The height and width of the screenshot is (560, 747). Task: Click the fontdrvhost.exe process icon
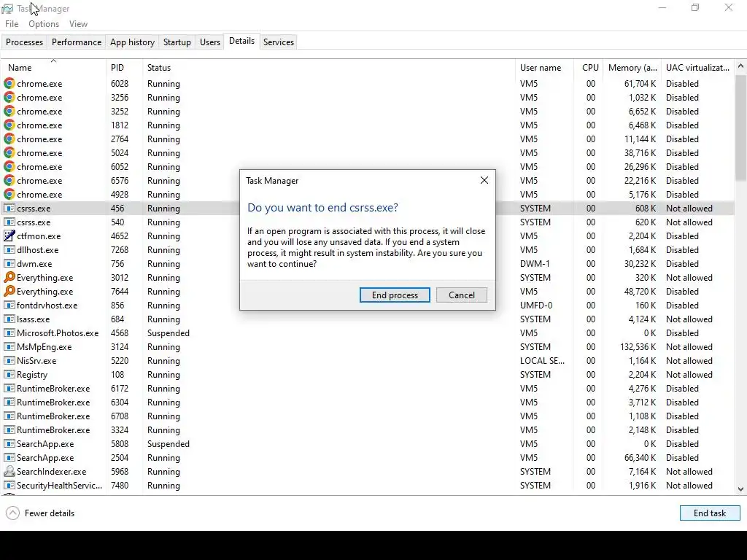(x=9, y=306)
